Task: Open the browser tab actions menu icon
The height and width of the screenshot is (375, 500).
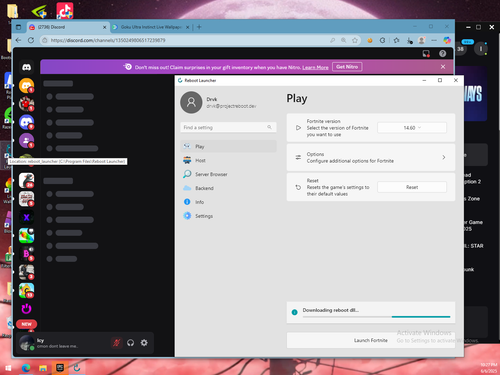Action: click(x=18, y=27)
